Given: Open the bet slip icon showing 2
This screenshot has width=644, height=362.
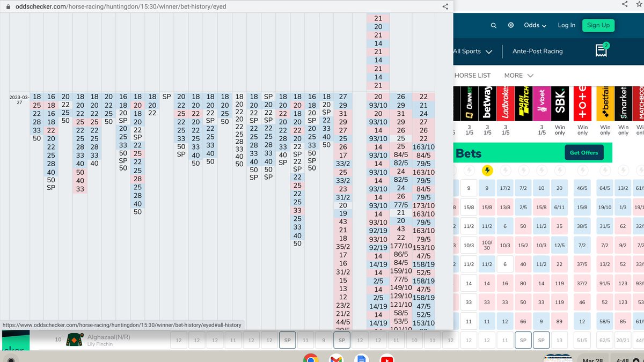Looking at the screenshot, I should point(601,50).
